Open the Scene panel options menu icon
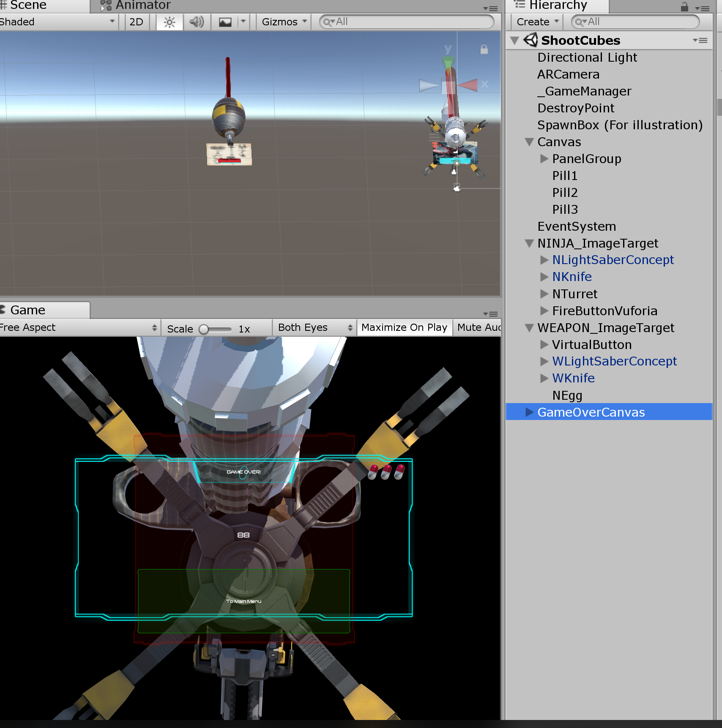This screenshot has height=728, width=722. [x=491, y=8]
